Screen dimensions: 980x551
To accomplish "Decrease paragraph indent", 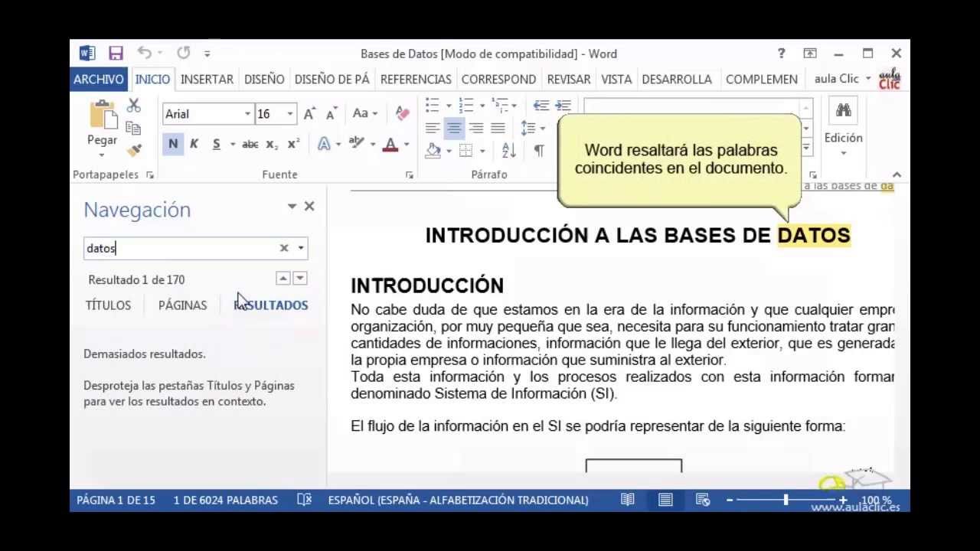I will tap(541, 106).
